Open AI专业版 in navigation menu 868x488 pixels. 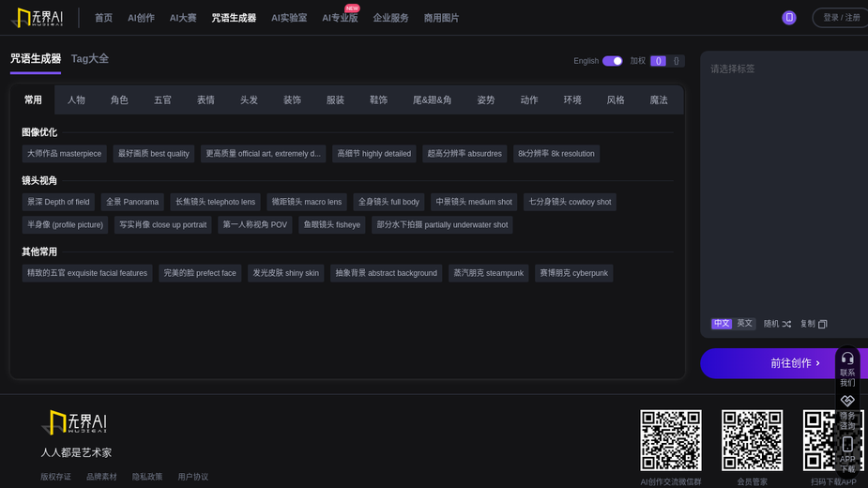coord(340,18)
